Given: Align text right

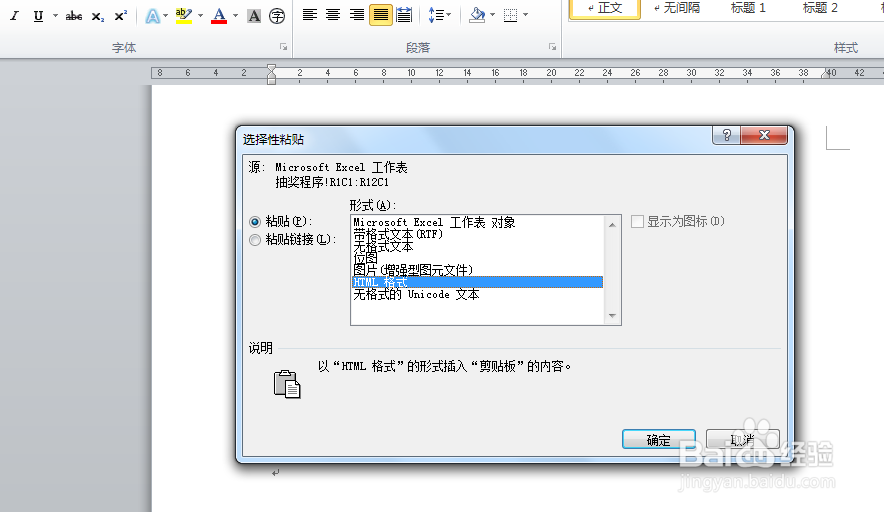Looking at the screenshot, I should [357, 15].
